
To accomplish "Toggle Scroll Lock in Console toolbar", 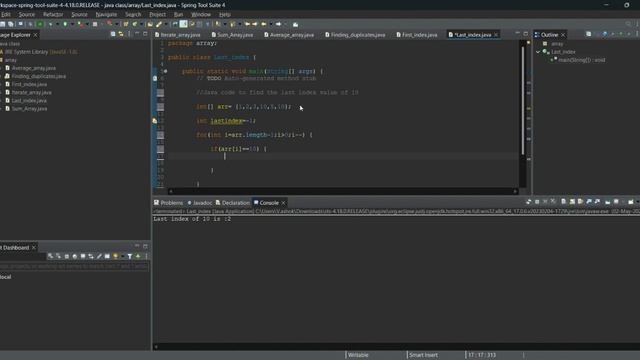I will coord(572,202).
